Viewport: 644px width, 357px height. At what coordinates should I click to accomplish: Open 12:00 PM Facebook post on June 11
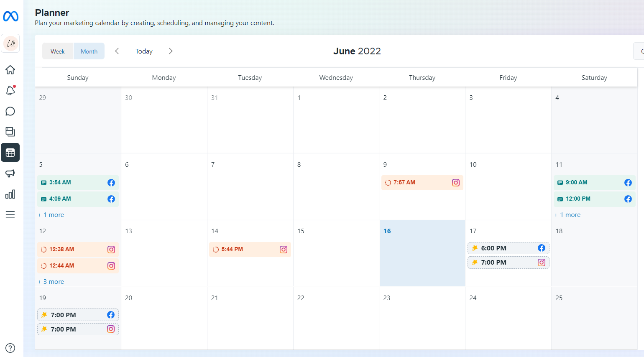tap(595, 199)
